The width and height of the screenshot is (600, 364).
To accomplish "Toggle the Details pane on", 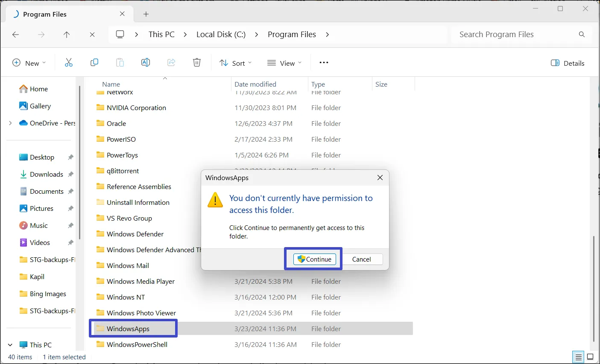I will [568, 63].
